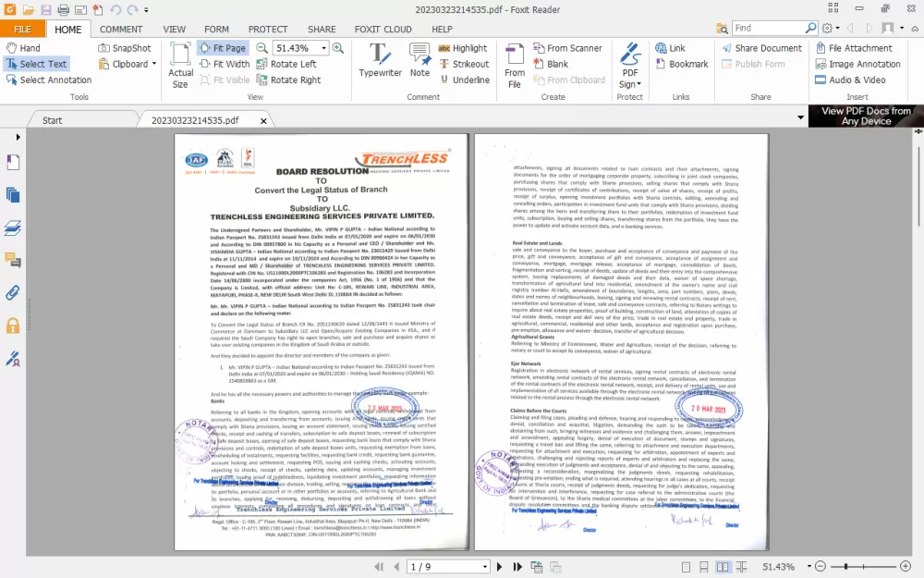
Task: Click the zoom slider handle in status bar
Action: (845, 567)
